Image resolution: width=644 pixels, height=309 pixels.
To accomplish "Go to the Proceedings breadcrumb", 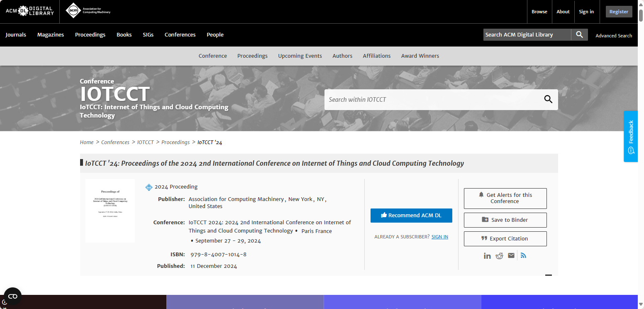I will pyautogui.click(x=176, y=142).
